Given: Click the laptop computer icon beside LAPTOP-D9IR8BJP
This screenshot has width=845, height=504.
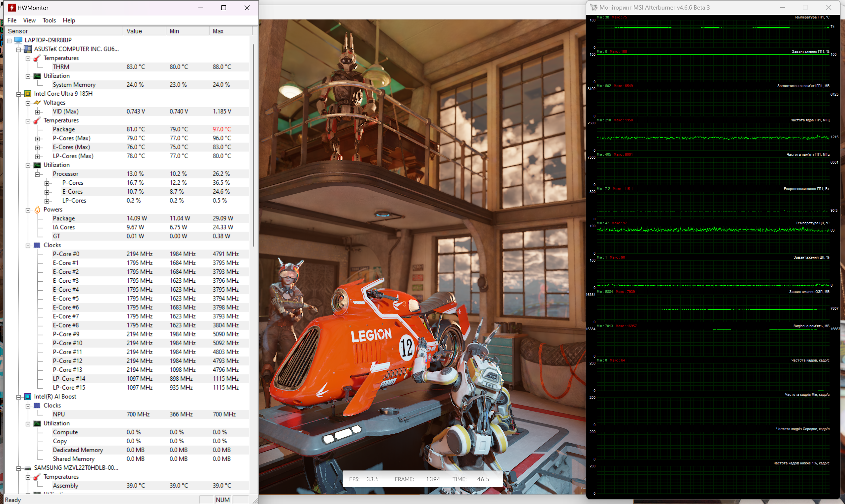Looking at the screenshot, I should 18,40.
